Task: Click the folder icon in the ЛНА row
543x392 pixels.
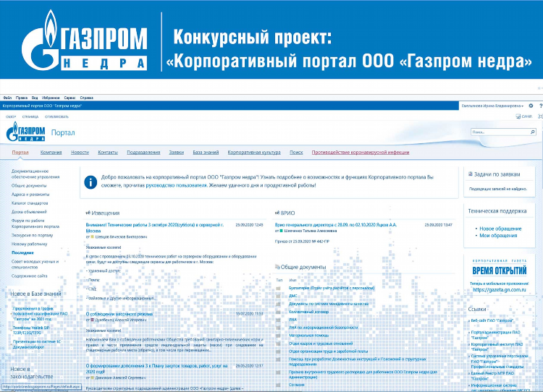Action: click(x=278, y=320)
